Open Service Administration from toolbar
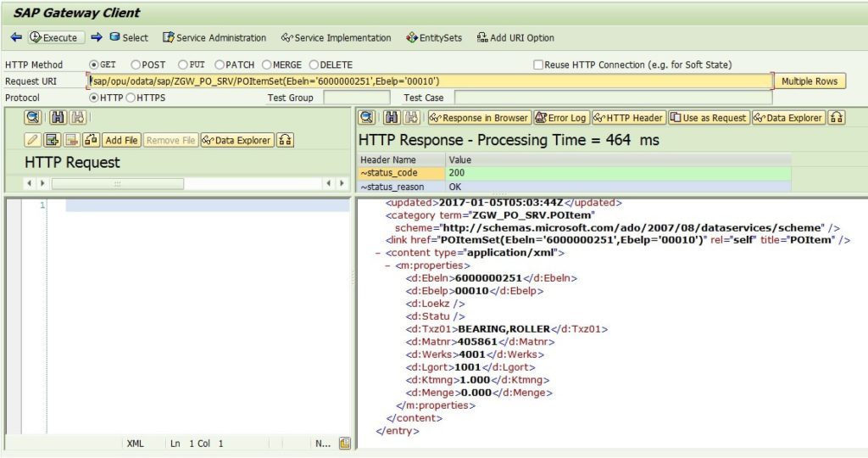This screenshot has width=868, height=458. (214, 37)
